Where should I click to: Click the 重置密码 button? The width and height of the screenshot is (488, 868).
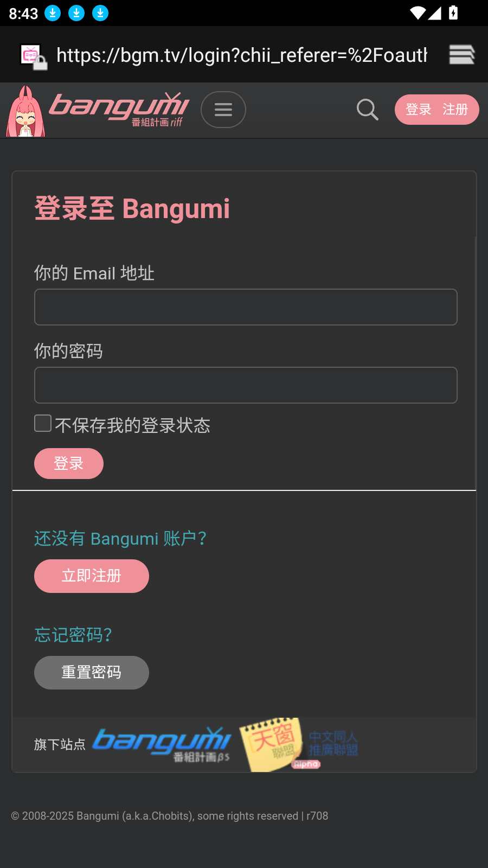[92, 673]
